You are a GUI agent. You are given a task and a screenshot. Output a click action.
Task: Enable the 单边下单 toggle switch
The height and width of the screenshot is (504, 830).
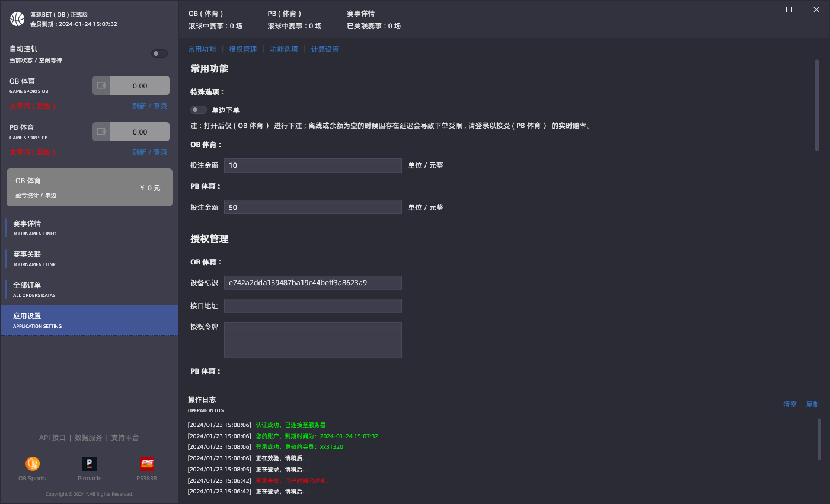(x=199, y=110)
